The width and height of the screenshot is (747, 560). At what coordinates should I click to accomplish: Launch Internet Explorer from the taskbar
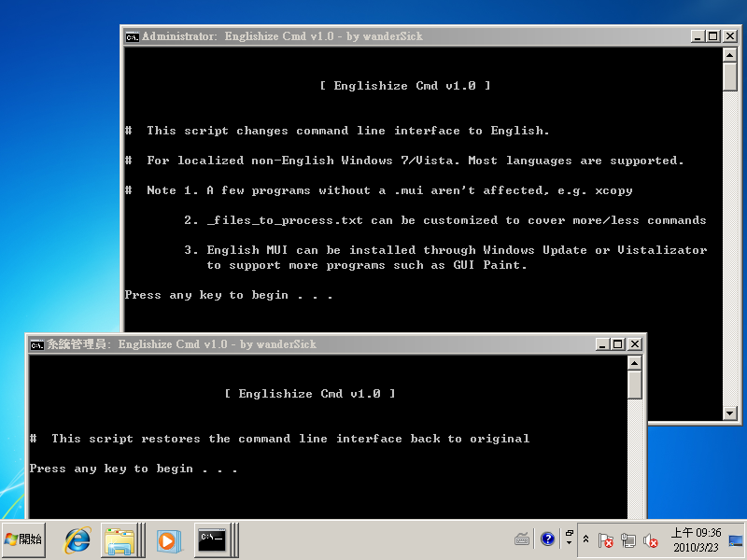(x=78, y=540)
